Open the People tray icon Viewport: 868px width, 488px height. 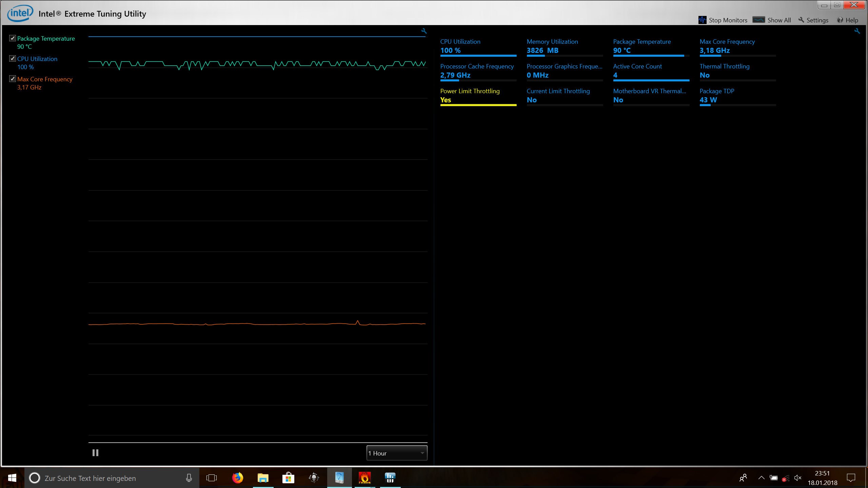pyautogui.click(x=743, y=478)
